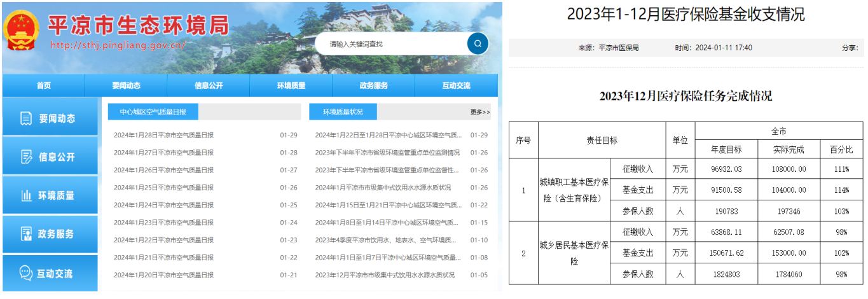Click the service icon beside 政务服务 in the sidebar

point(26,233)
